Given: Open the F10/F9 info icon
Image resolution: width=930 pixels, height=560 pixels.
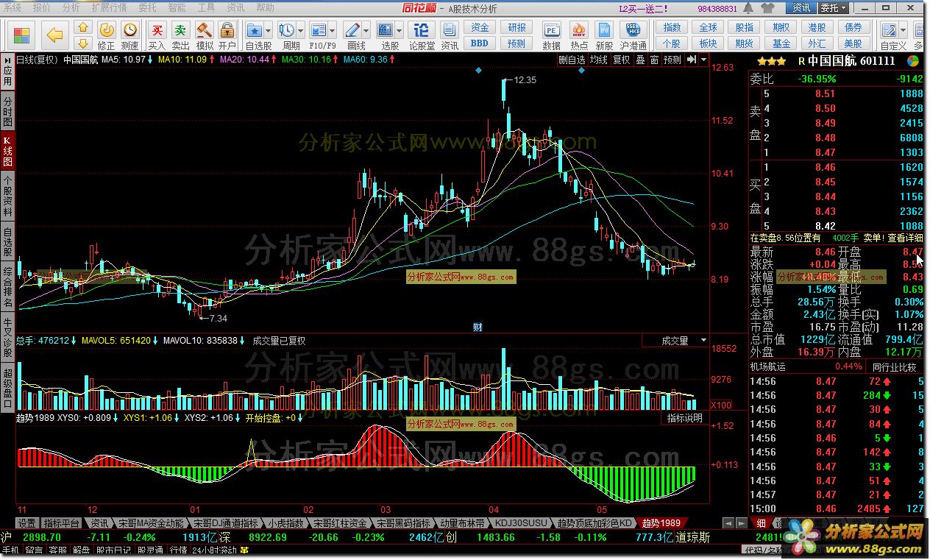Looking at the screenshot, I should [319, 29].
